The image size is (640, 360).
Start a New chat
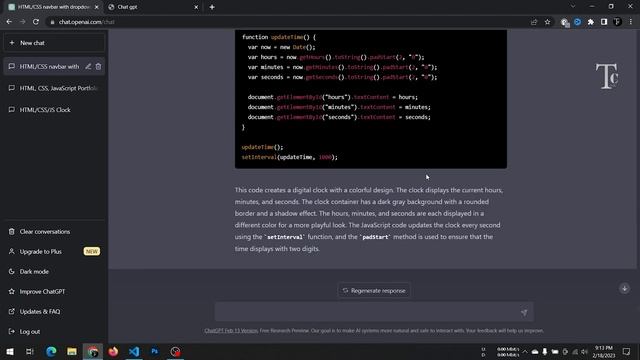pos(54,43)
